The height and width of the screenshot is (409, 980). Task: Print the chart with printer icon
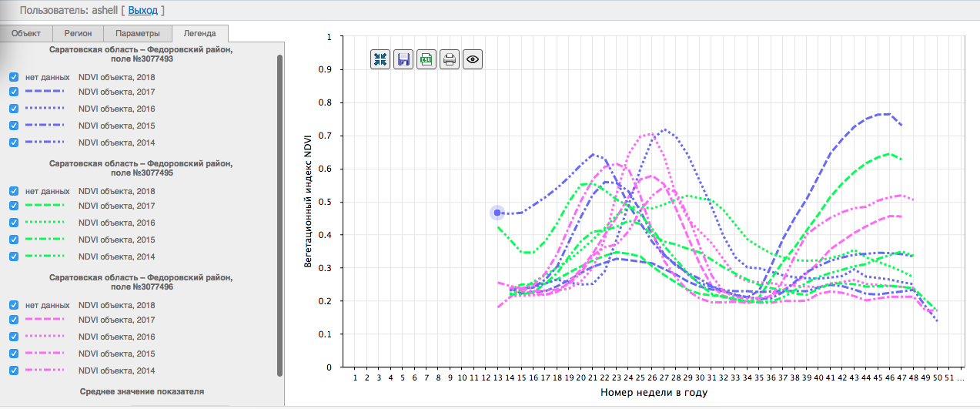[x=450, y=59]
